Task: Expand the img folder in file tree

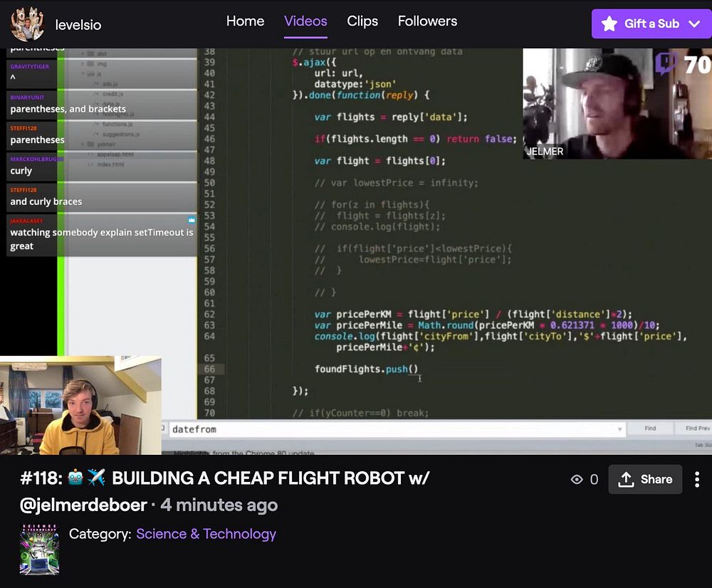Action: (x=83, y=63)
